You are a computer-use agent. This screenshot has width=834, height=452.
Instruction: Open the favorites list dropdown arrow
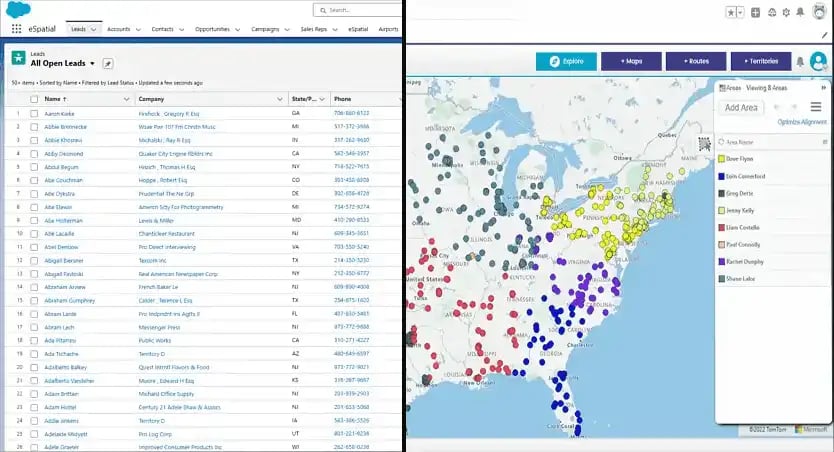pos(740,12)
